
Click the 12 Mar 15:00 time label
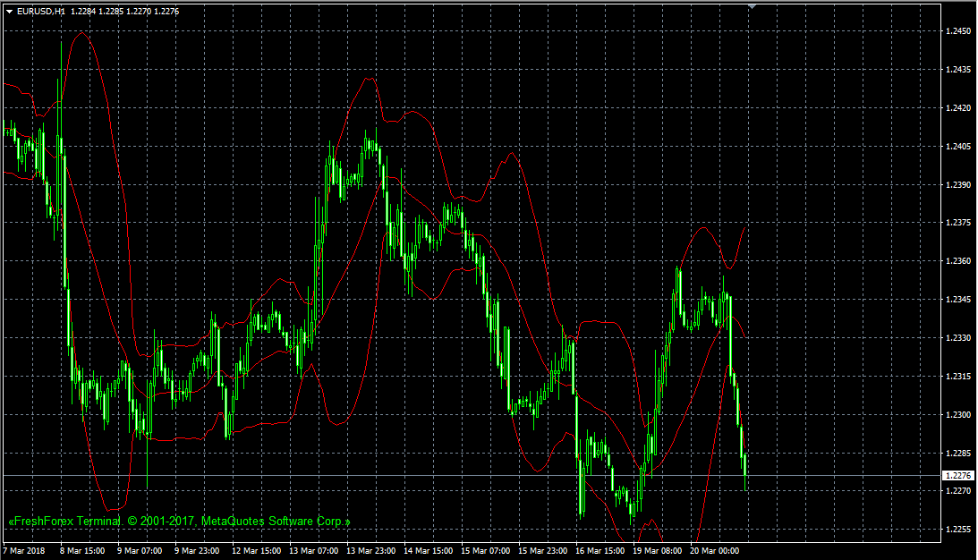256,551
